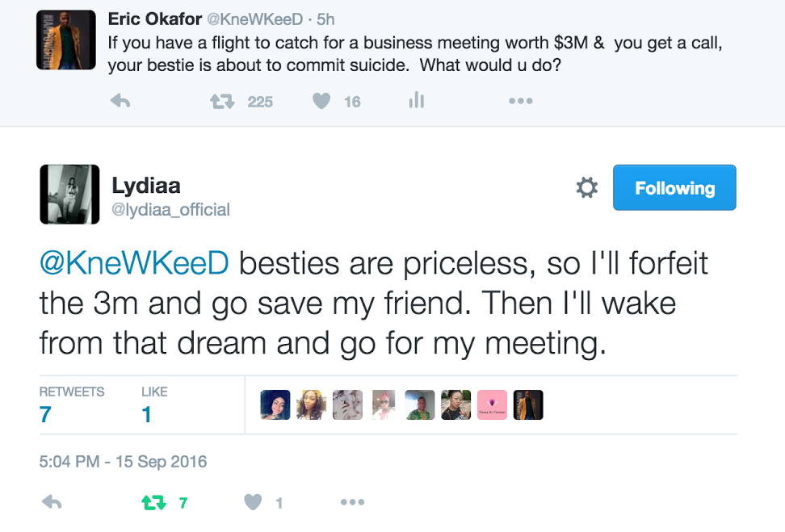
Task: Reply to Eric Okafor's tweet
Action: 120,101
